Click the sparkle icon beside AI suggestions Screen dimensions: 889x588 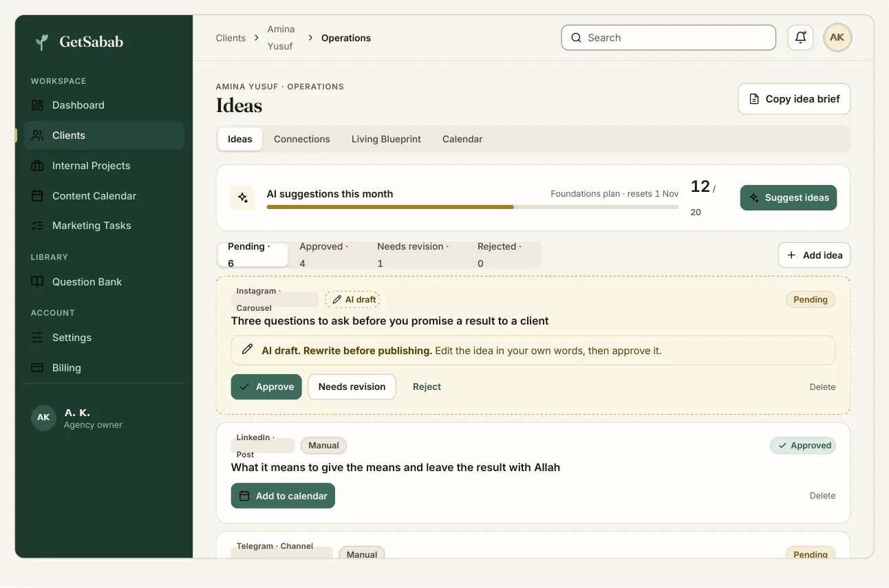[243, 197]
